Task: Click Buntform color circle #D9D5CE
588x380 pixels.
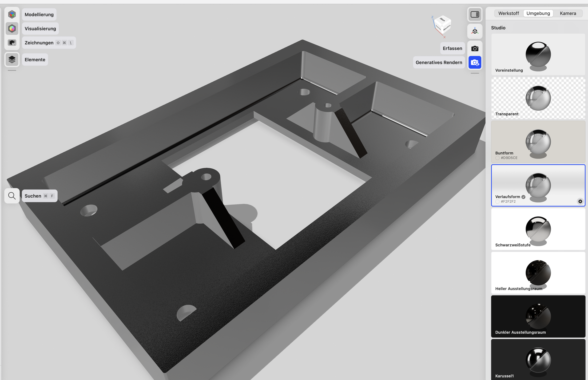Action: point(497,158)
